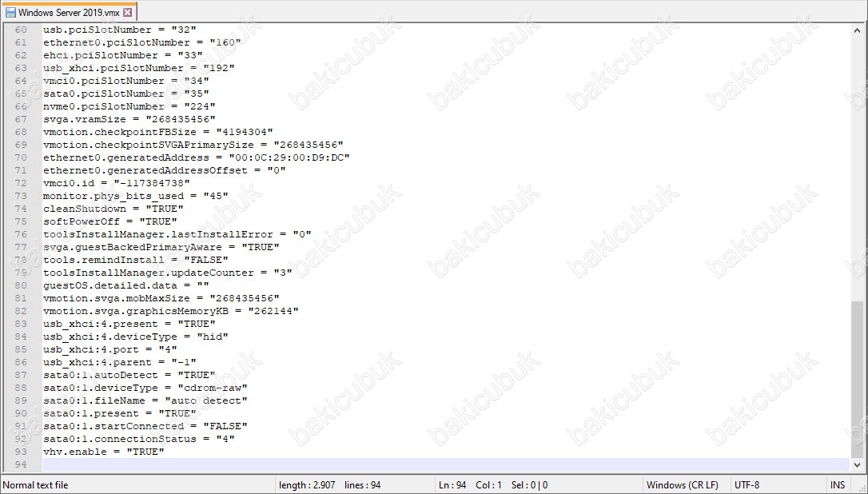The image size is (868, 494).
Task: Click line softPowerOff = "TRUE"
Action: (110, 221)
